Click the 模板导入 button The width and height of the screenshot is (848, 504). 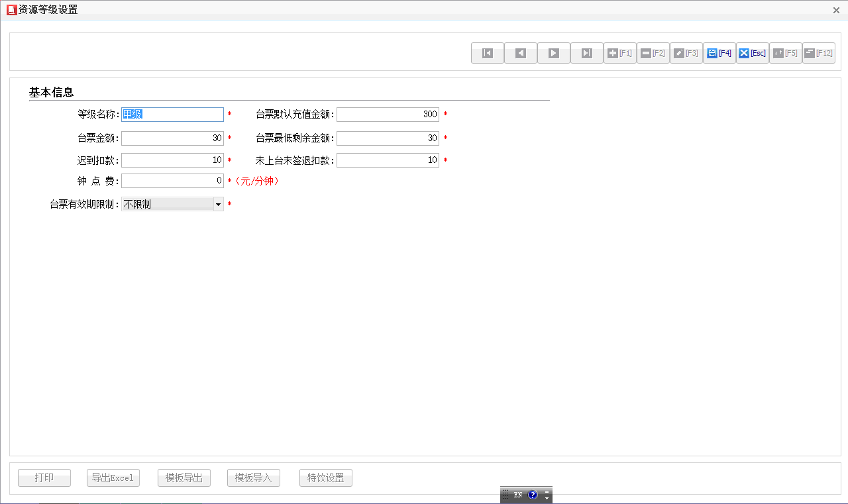(254, 478)
